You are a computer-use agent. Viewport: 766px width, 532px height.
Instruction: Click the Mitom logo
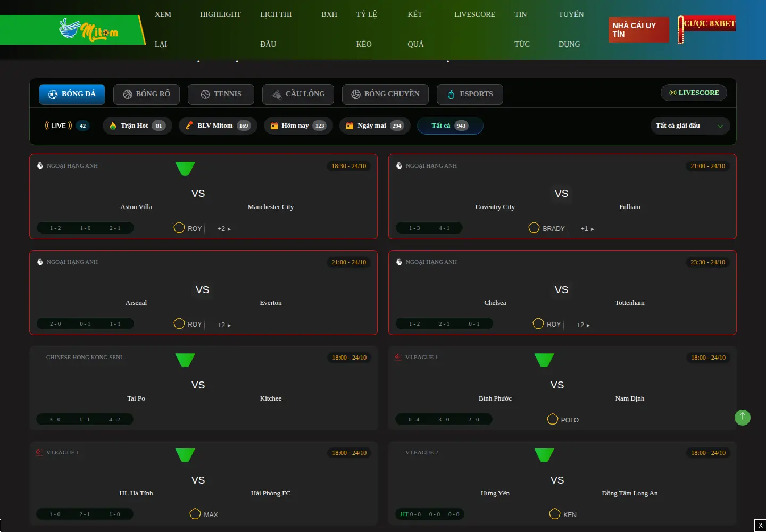point(88,30)
